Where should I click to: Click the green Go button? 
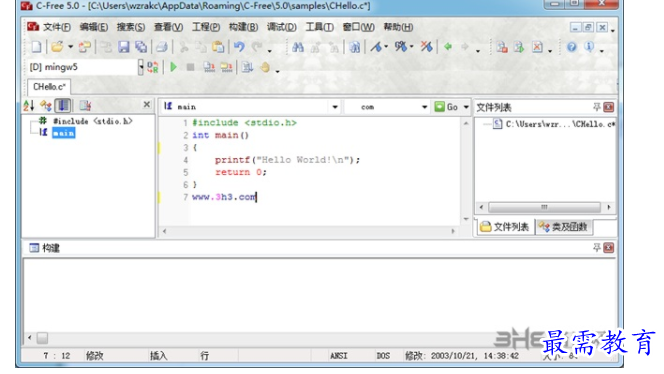point(446,107)
